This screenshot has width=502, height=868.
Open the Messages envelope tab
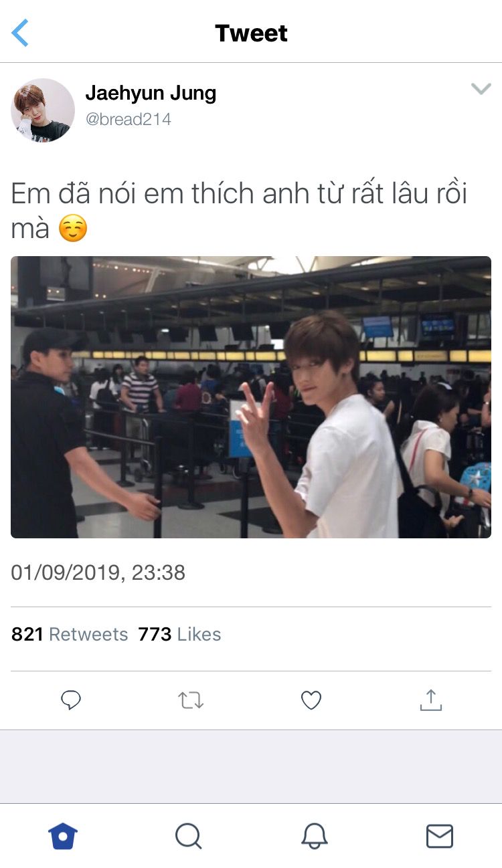click(x=440, y=836)
